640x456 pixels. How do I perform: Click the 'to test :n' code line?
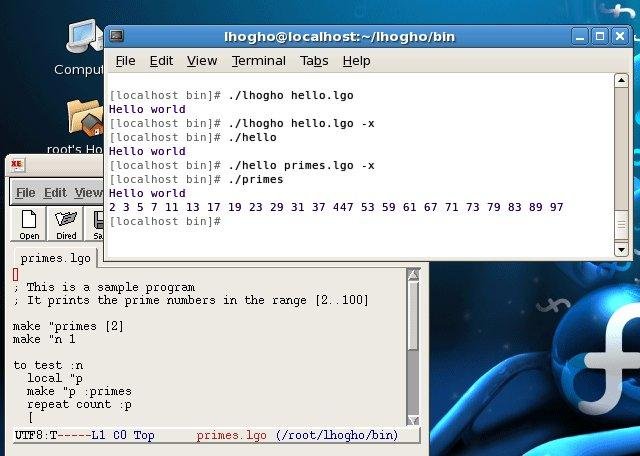coord(49,365)
